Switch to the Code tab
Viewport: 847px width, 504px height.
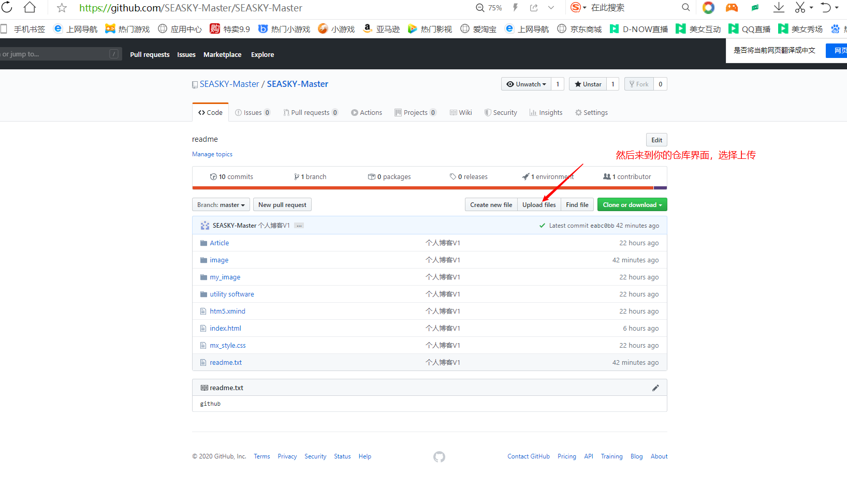[x=210, y=112]
